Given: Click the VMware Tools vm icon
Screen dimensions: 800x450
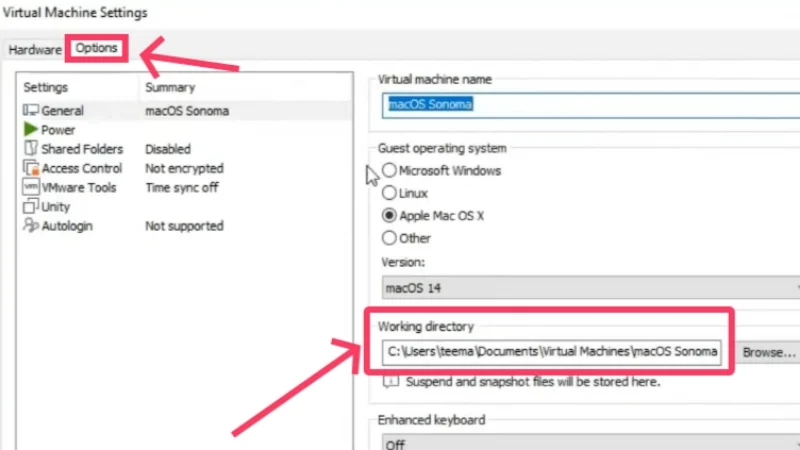Looking at the screenshot, I should (x=31, y=187).
